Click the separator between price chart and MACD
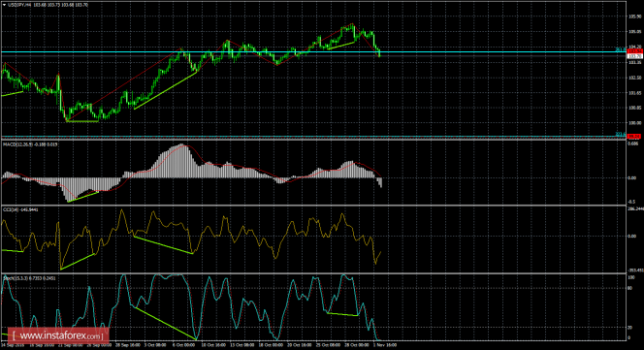The image size is (644, 350). pyautogui.click(x=313, y=140)
